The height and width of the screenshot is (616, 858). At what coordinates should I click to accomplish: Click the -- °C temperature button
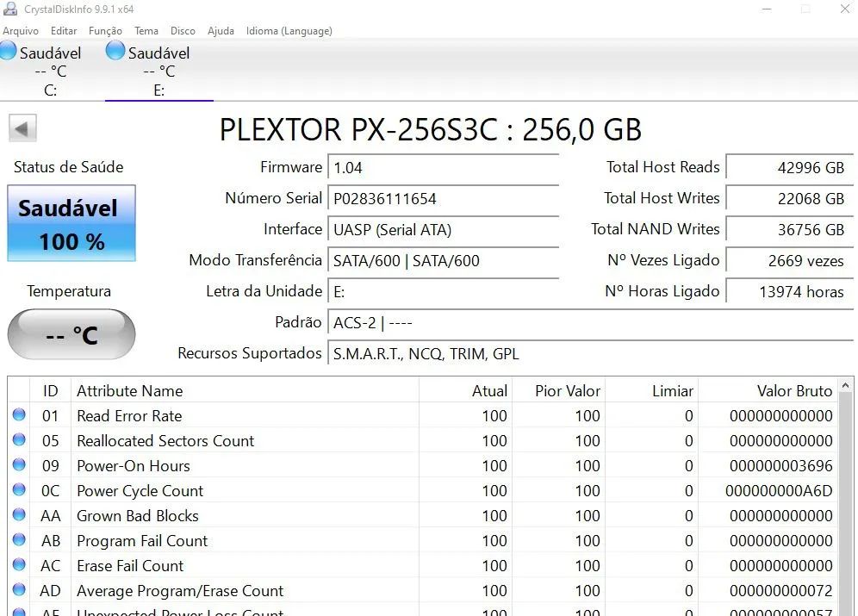point(71,334)
